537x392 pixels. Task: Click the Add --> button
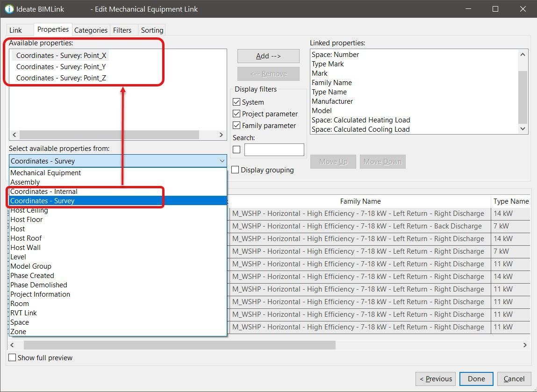[268, 56]
